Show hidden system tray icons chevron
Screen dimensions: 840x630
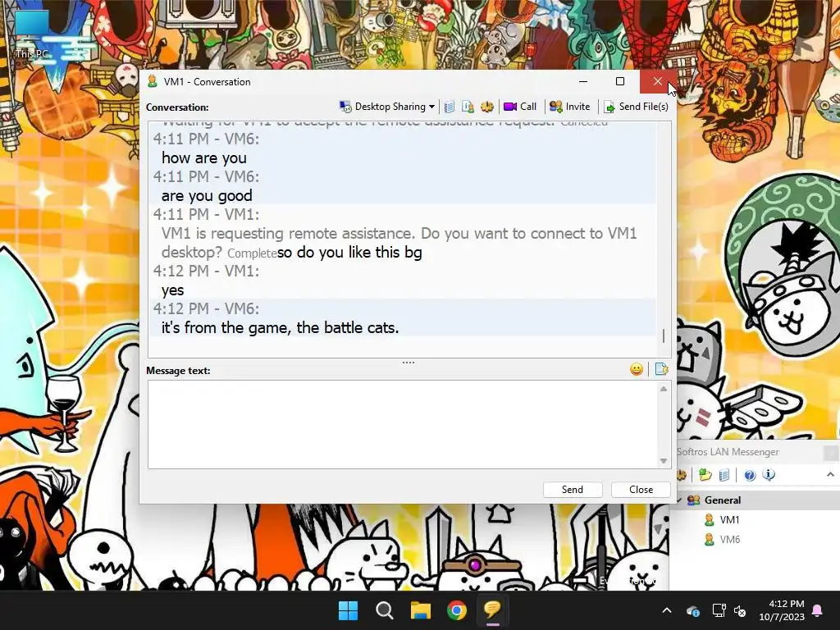(x=667, y=610)
